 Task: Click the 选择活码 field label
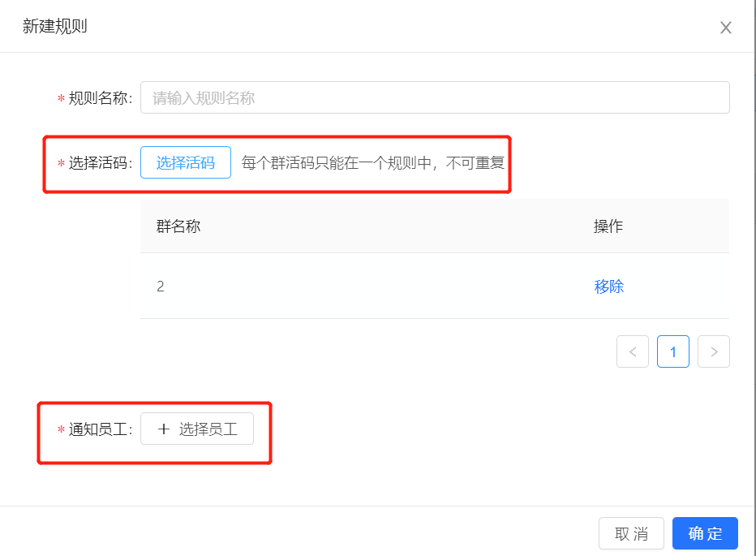[101, 162]
